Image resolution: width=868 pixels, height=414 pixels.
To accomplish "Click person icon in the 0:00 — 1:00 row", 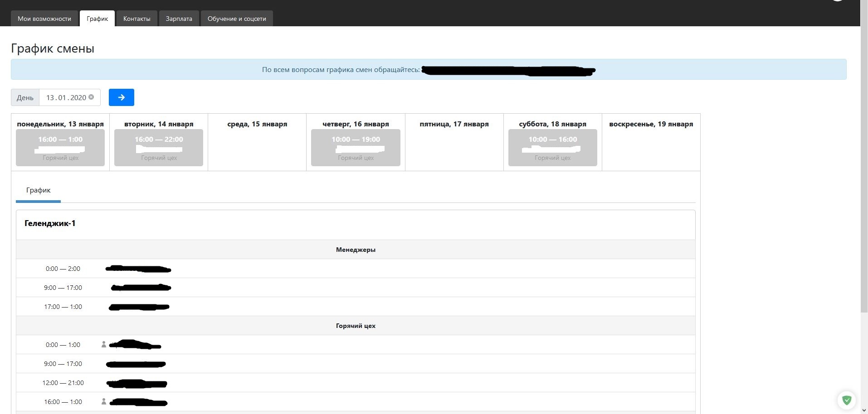I will point(103,345).
